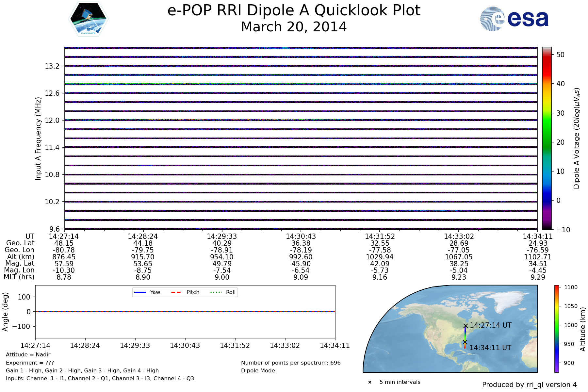
Task: Click the x symbol beside 5 min intervals
Action: pos(370,382)
